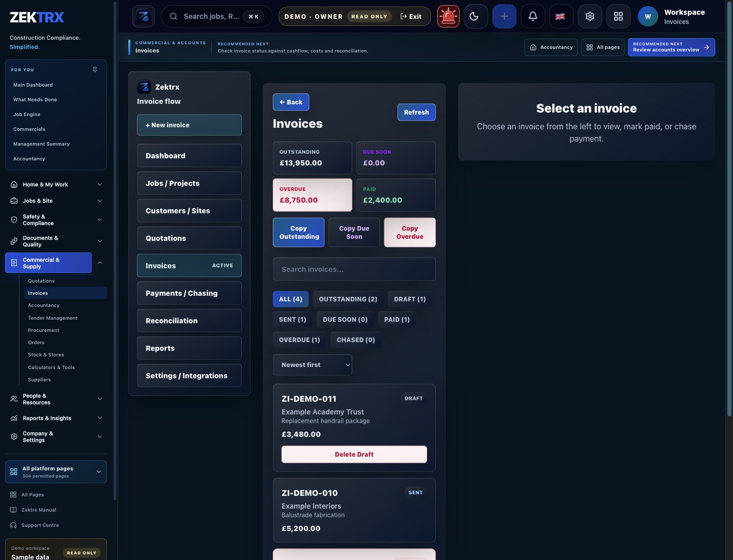Click the Back button
Image resolution: width=733 pixels, height=560 pixels.
pos(291,102)
